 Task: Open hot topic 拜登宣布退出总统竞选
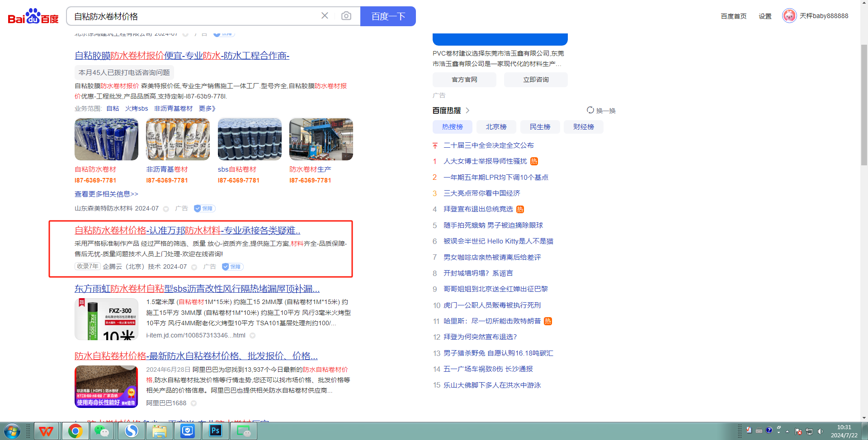pos(478,209)
